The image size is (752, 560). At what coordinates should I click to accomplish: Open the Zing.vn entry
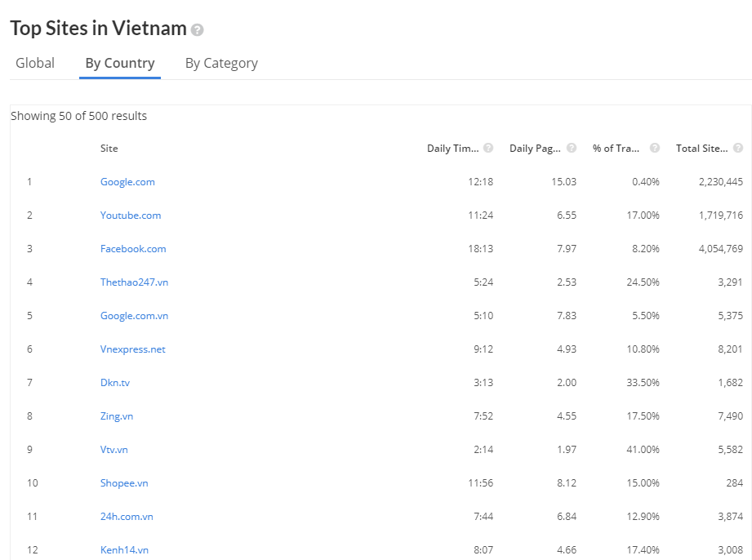(117, 416)
